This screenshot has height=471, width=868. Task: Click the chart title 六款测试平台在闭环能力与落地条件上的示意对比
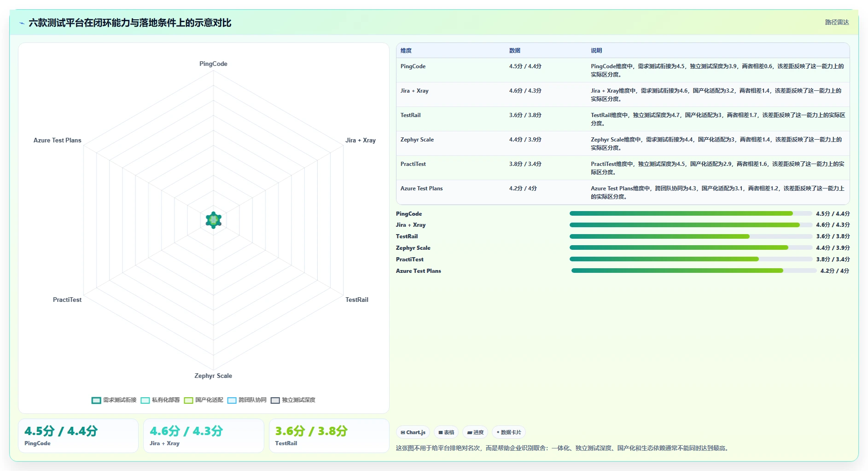point(130,23)
